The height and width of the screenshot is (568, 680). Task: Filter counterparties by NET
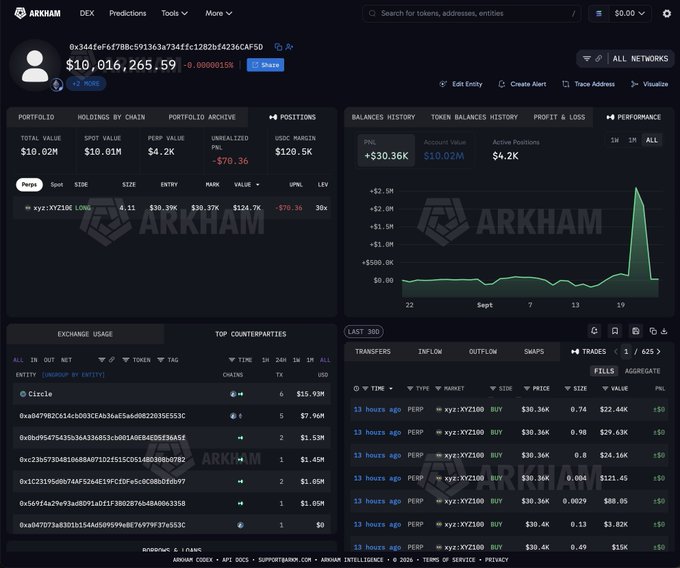pyautogui.click(x=66, y=360)
